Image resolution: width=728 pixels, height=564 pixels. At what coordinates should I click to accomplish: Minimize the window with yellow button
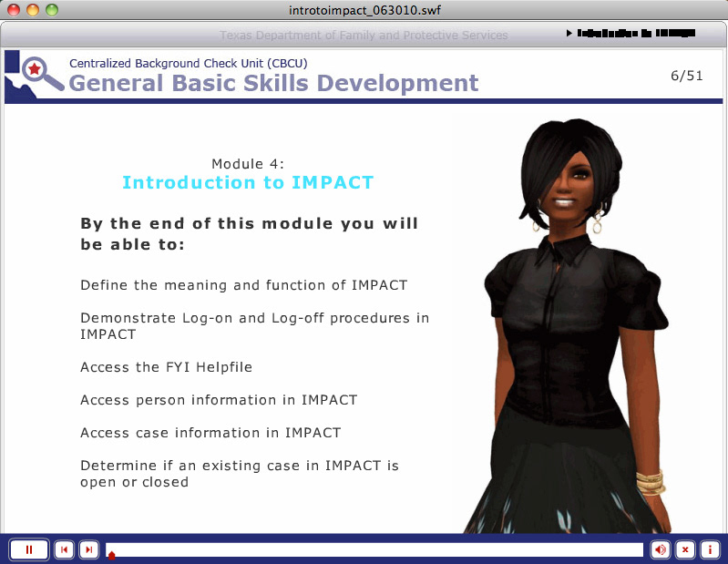pos(33,10)
